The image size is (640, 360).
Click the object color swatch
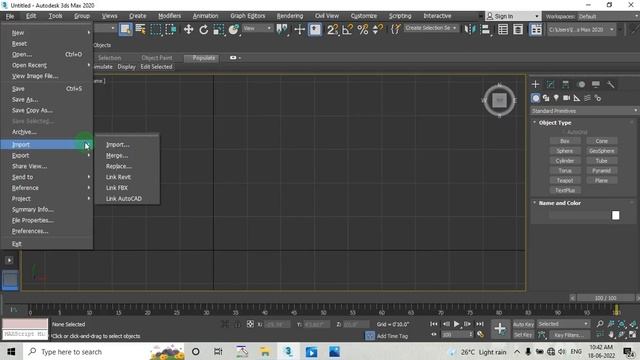[x=616, y=216]
